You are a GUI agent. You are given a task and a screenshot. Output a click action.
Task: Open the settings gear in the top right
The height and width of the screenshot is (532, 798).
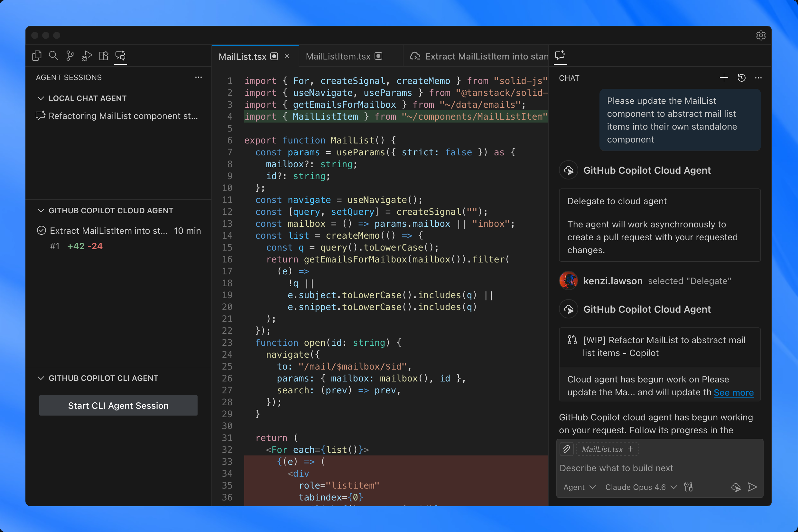(x=761, y=35)
